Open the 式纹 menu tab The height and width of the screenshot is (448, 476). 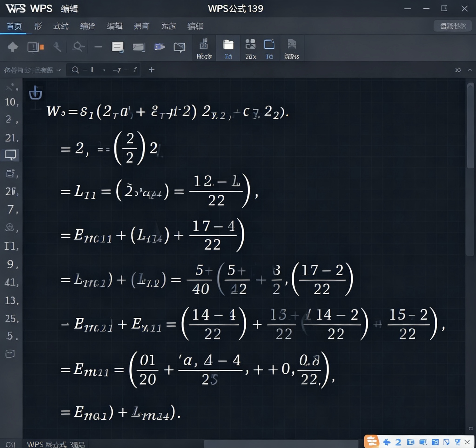click(61, 26)
